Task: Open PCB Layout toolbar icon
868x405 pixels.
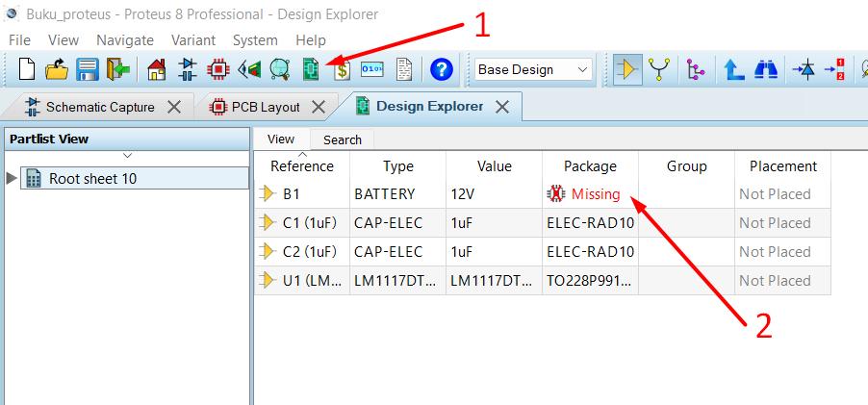Action: (x=218, y=69)
